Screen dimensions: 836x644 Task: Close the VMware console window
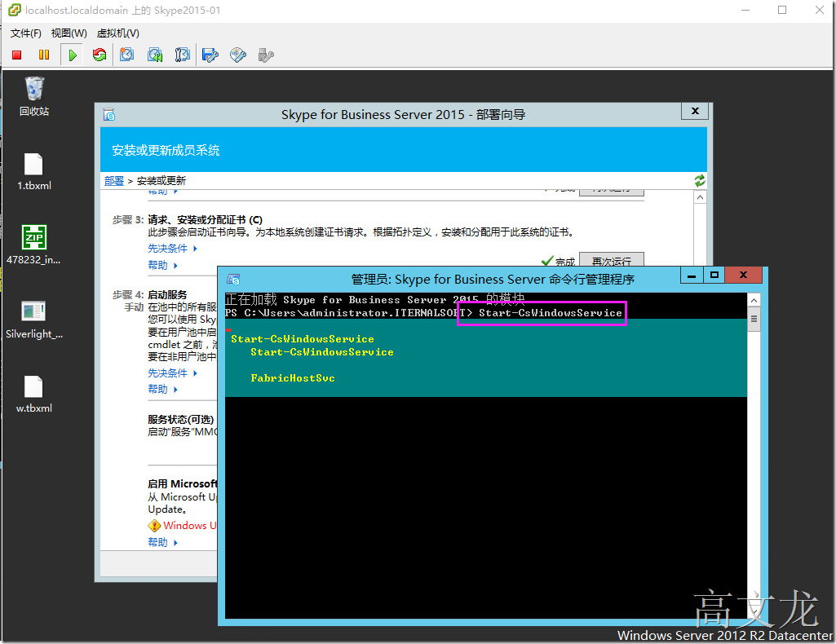pos(820,10)
